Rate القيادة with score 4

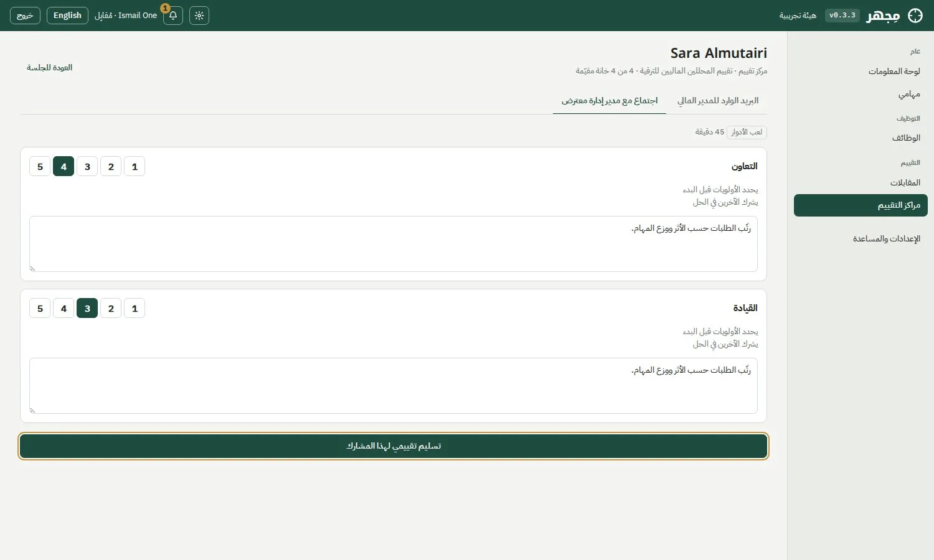click(64, 309)
